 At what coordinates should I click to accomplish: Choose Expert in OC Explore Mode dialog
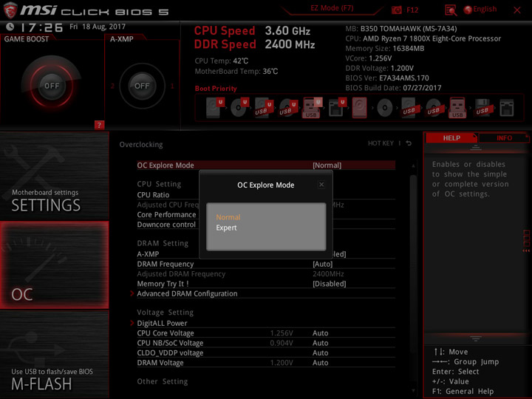click(226, 228)
